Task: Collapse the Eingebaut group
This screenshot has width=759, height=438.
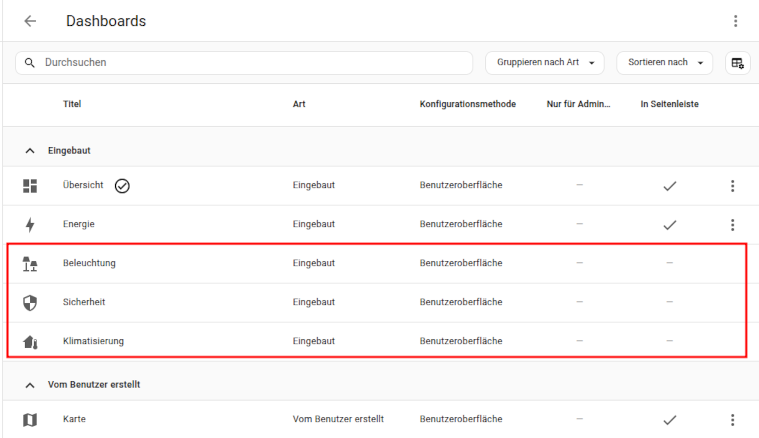Action: point(30,151)
